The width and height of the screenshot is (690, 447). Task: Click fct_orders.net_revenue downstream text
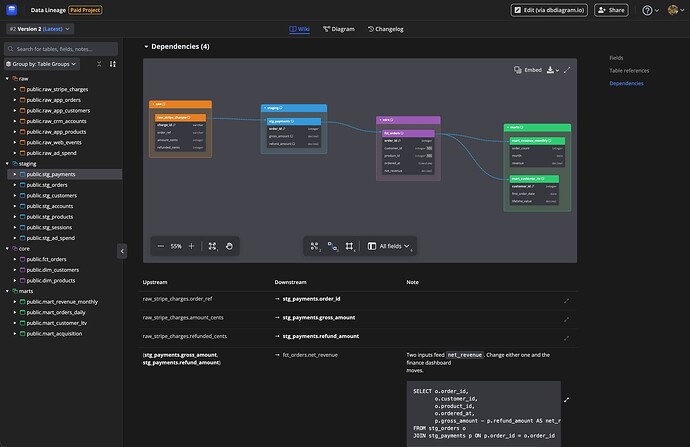[x=310, y=355]
